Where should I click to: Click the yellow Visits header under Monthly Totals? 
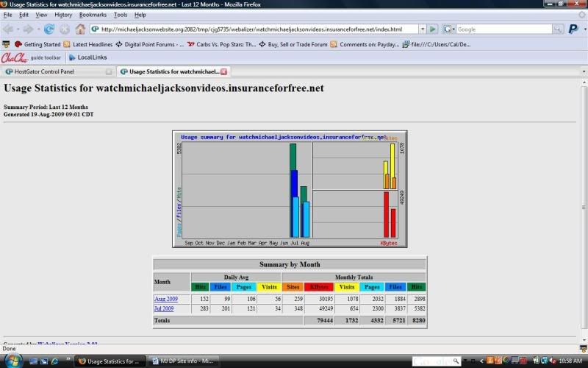[x=347, y=287]
